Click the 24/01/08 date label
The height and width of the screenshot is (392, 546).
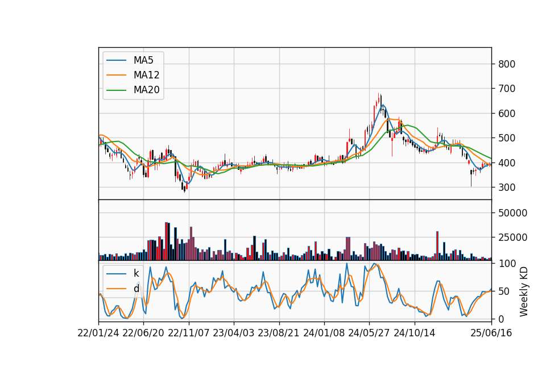[324, 333]
